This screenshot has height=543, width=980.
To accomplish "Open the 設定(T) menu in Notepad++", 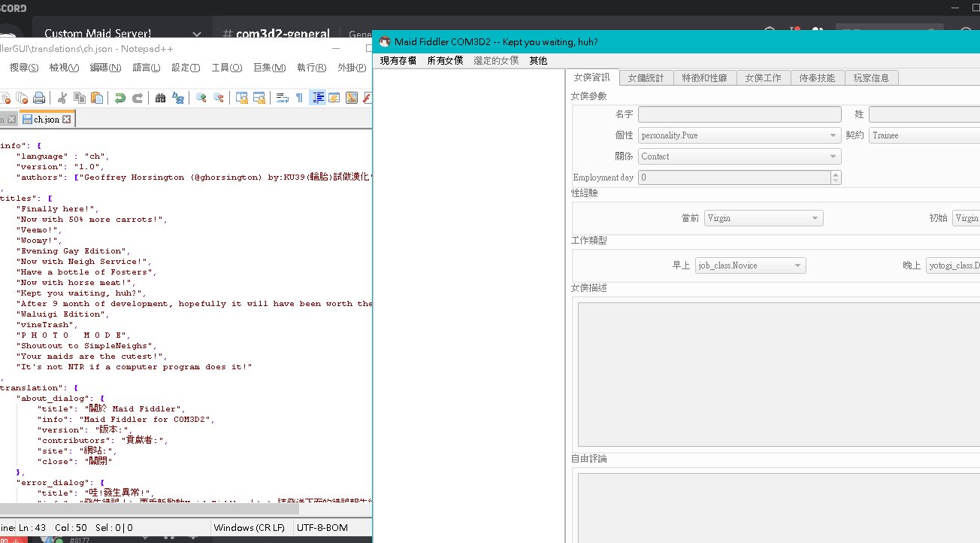I will click(x=186, y=68).
